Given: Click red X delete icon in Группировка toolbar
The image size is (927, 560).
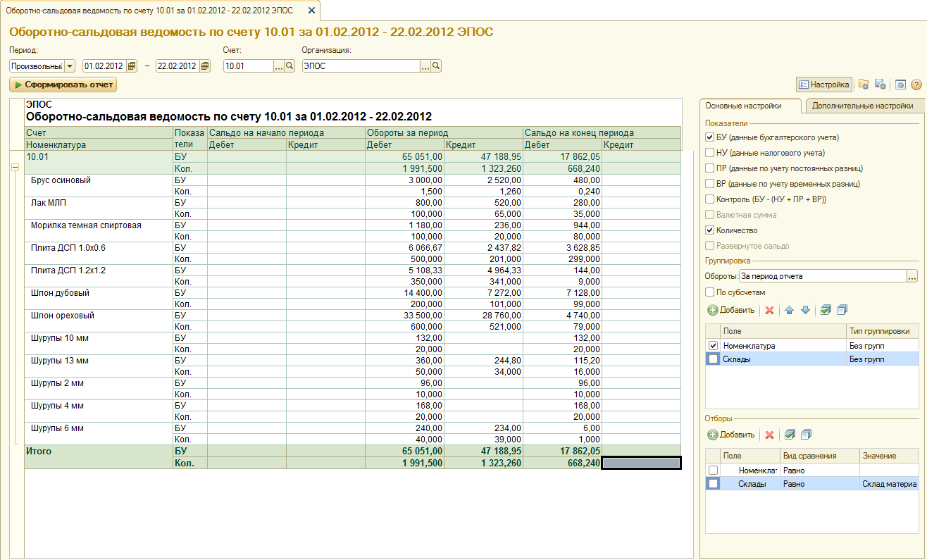Looking at the screenshot, I should (769, 310).
